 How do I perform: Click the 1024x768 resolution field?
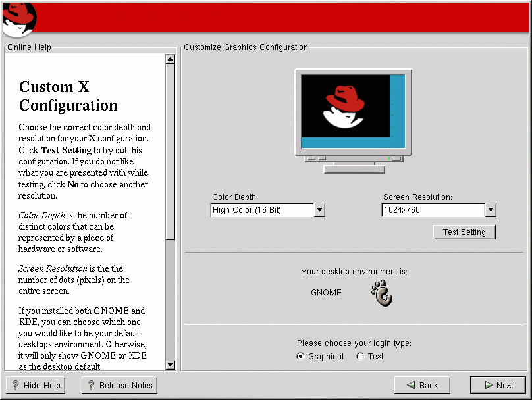(x=433, y=210)
